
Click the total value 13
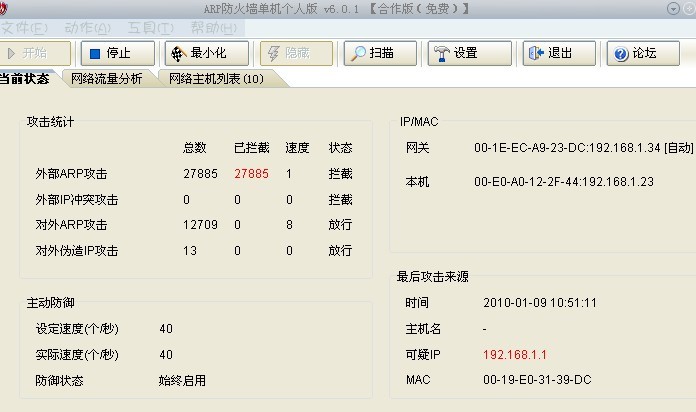pyautogui.click(x=190, y=251)
